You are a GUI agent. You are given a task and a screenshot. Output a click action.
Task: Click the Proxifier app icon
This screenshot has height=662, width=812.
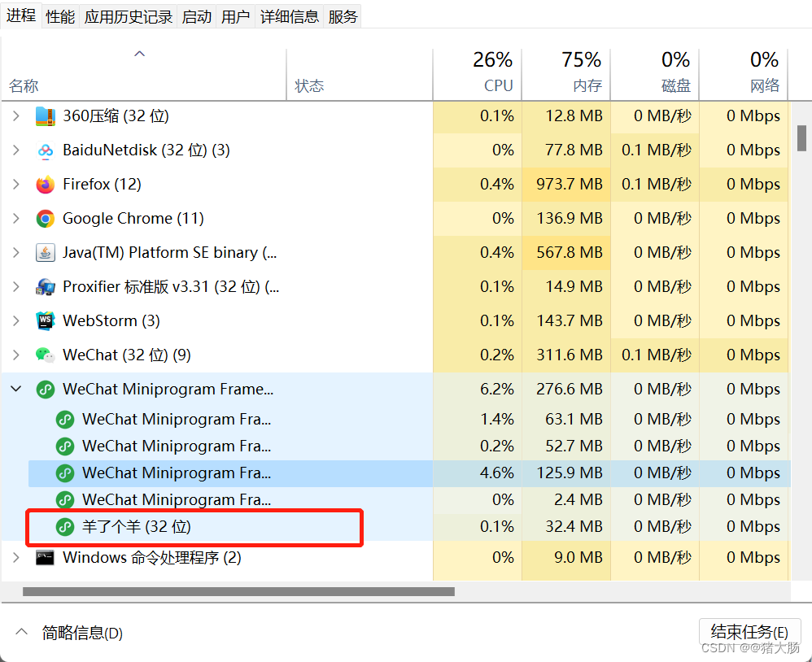[45, 287]
